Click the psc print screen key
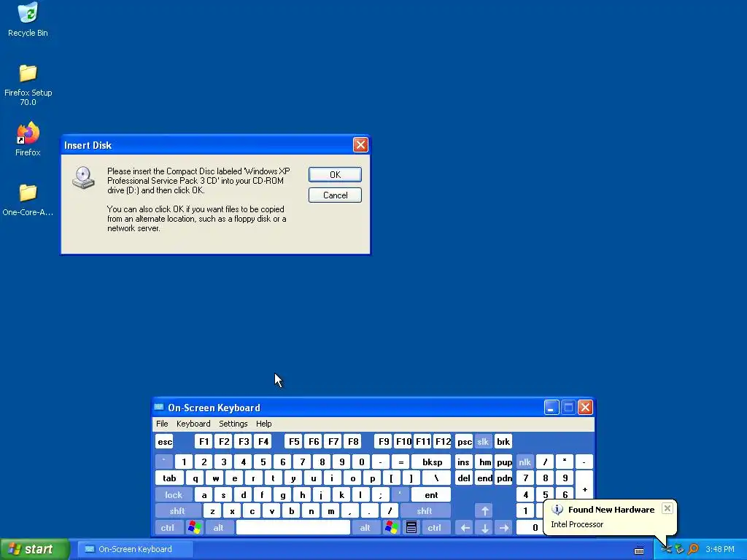The image size is (747, 560). 464,442
